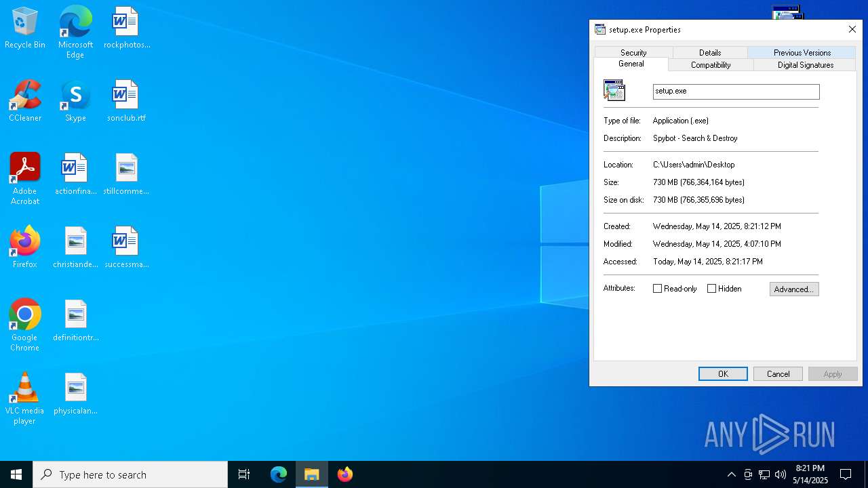The image size is (868, 488).
Task: Open Firefox from the taskbar
Action: (x=345, y=474)
